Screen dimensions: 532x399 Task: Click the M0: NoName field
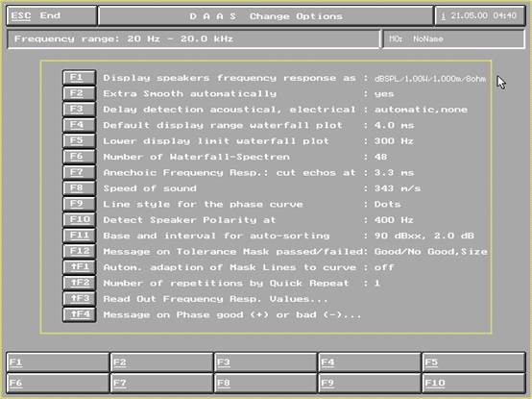point(453,39)
